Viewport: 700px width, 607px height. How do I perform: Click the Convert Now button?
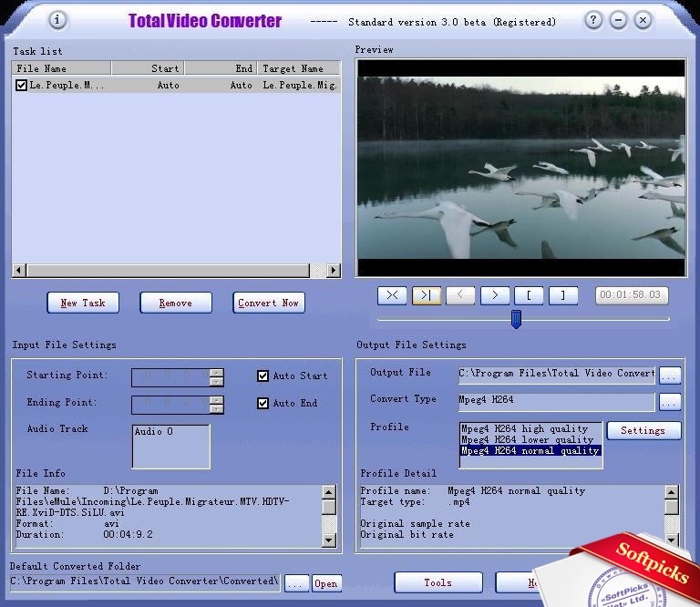[x=269, y=303]
